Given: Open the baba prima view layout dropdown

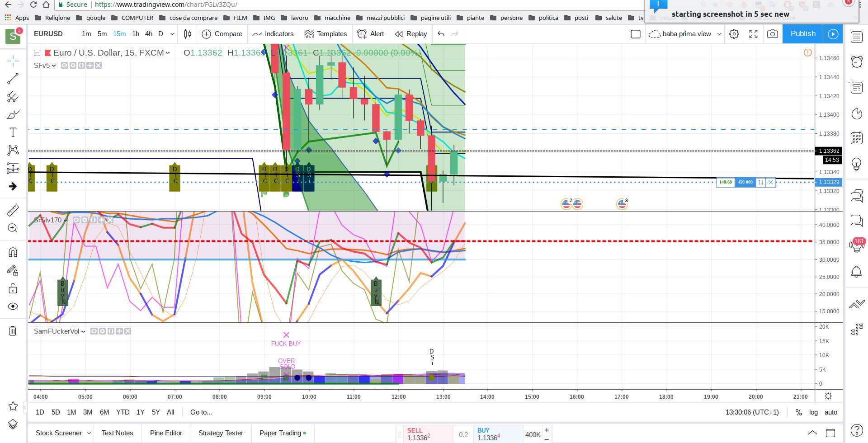Looking at the screenshot, I should click(x=719, y=34).
